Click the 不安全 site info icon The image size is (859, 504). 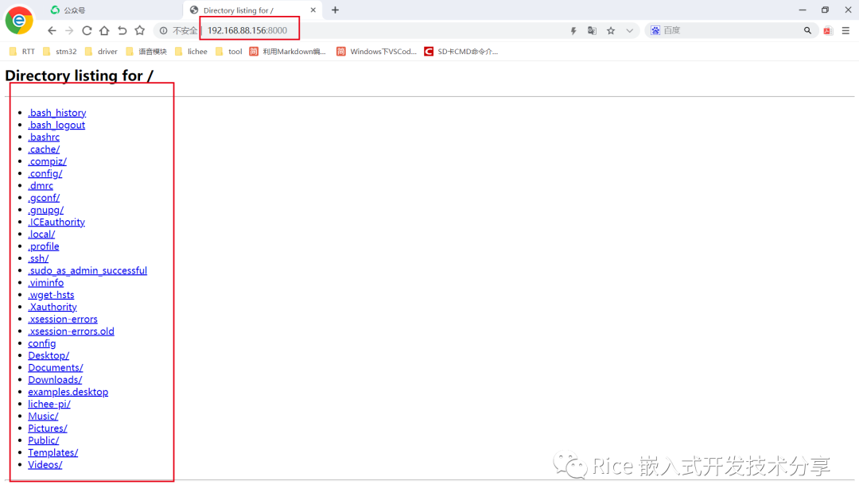coord(163,31)
